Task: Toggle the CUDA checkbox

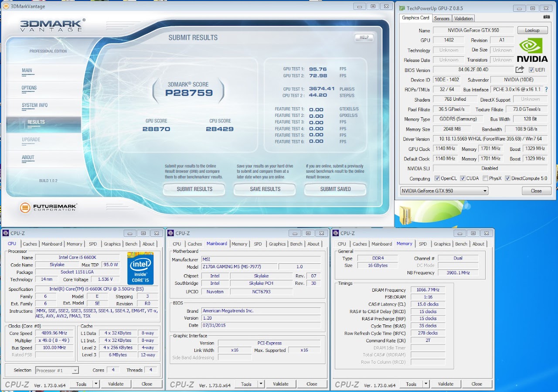Action: tap(463, 178)
